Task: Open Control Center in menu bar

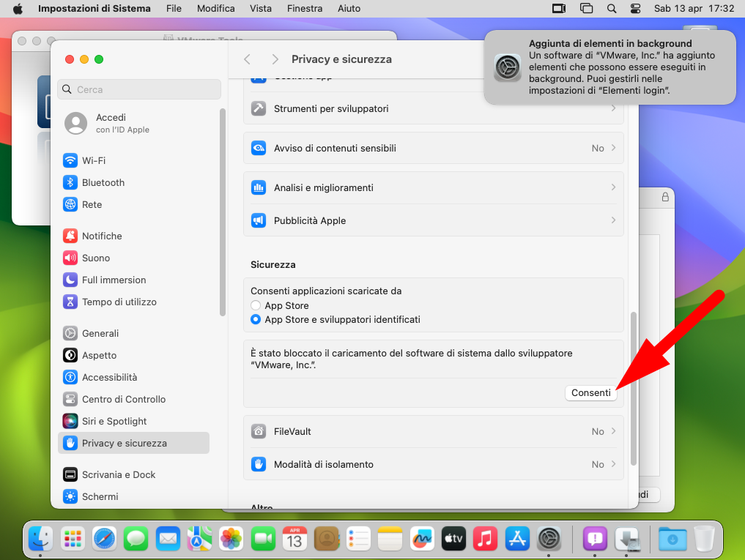Action: pyautogui.click(x=635, y=9)
